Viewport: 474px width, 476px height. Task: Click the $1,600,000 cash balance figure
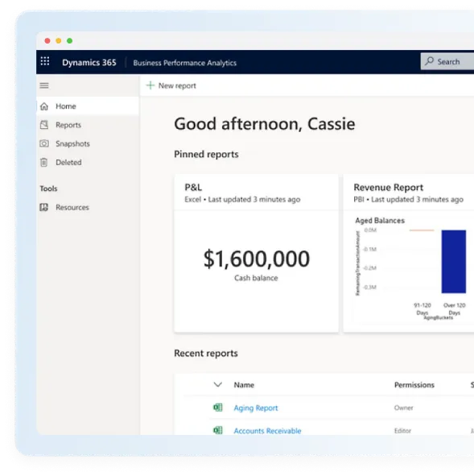pyautogui.click(x=257, y=259)
